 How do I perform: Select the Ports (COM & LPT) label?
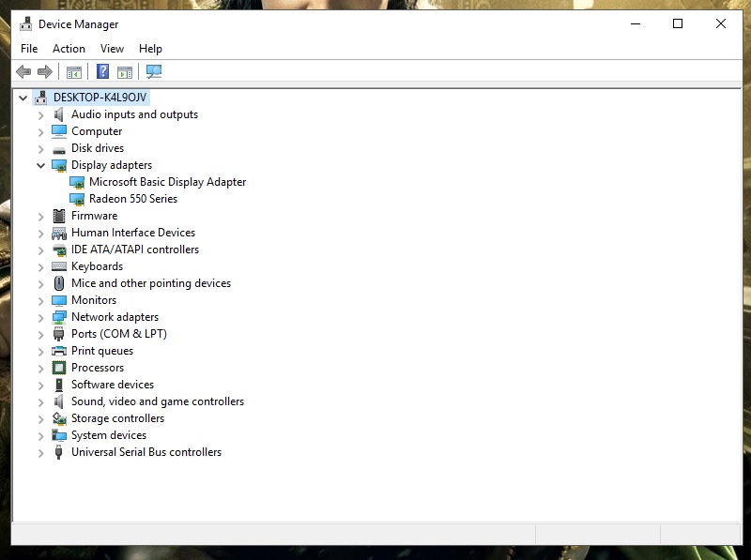119,334
